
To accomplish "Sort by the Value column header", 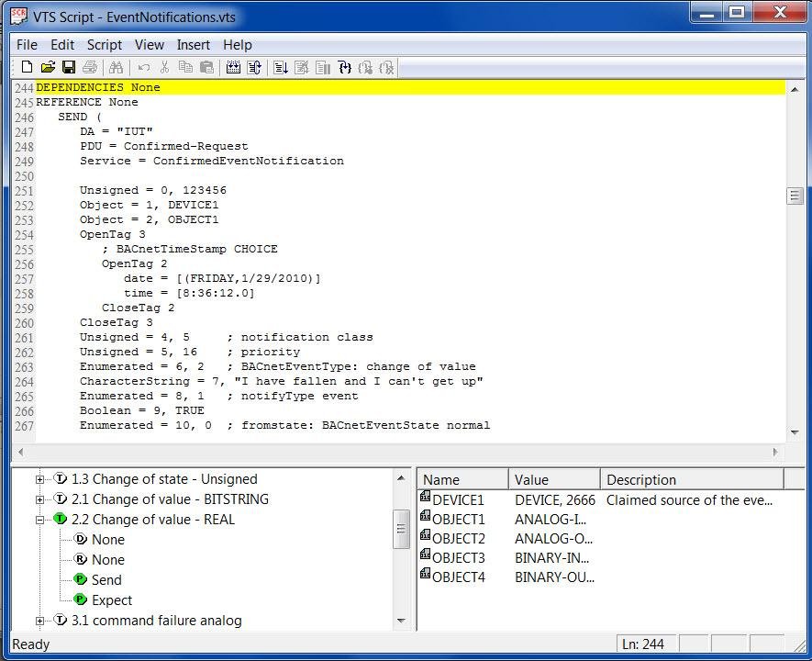I will click(554, 479).
